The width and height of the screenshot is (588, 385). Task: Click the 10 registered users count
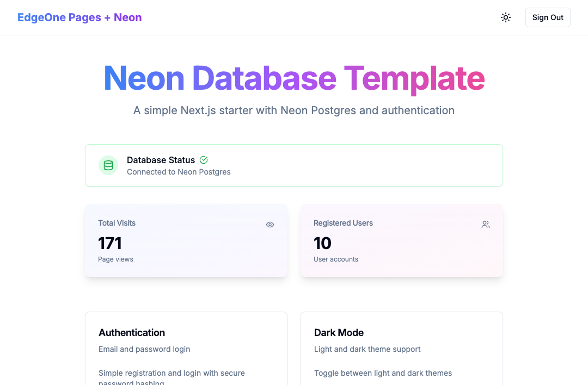322,243
